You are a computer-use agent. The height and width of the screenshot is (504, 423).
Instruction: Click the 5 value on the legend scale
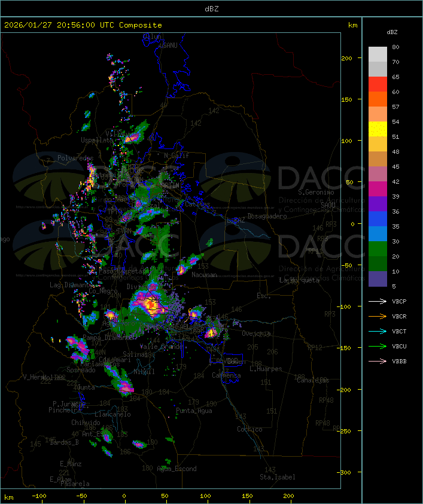[394, 286]
